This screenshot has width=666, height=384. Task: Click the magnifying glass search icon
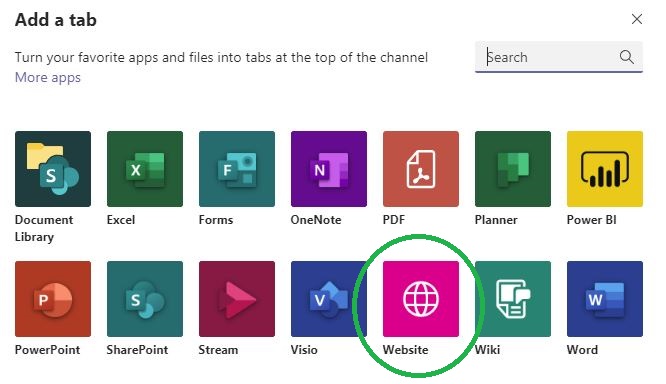click(626, 57)
